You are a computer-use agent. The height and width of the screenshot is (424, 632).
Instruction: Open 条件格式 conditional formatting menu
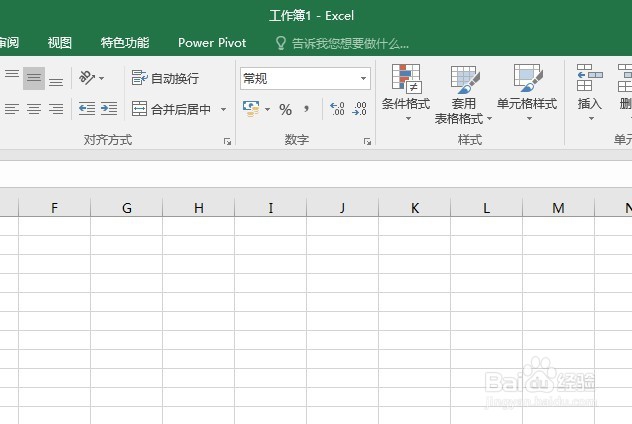coord(406,93)
